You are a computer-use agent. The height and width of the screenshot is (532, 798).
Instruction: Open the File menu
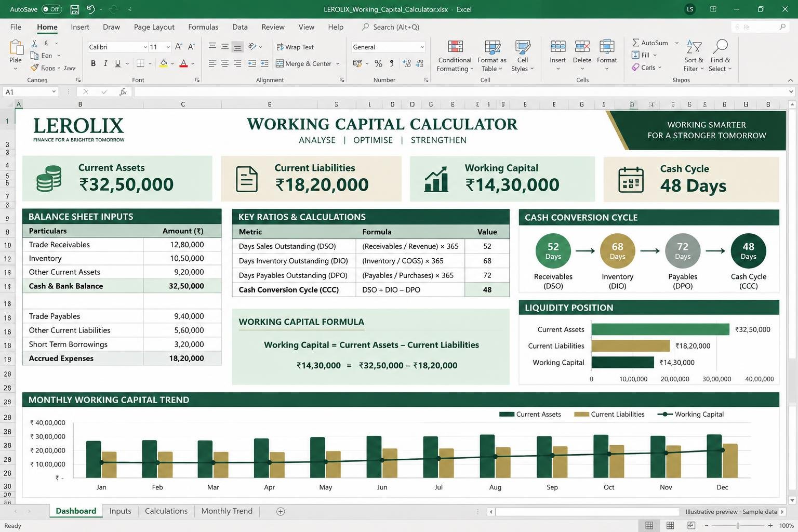[16, 27]
